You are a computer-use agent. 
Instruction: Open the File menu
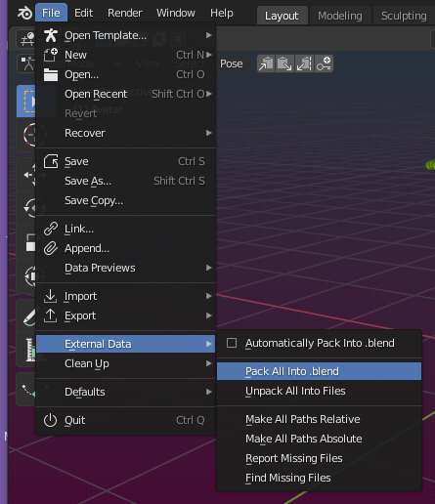[51, 13]
